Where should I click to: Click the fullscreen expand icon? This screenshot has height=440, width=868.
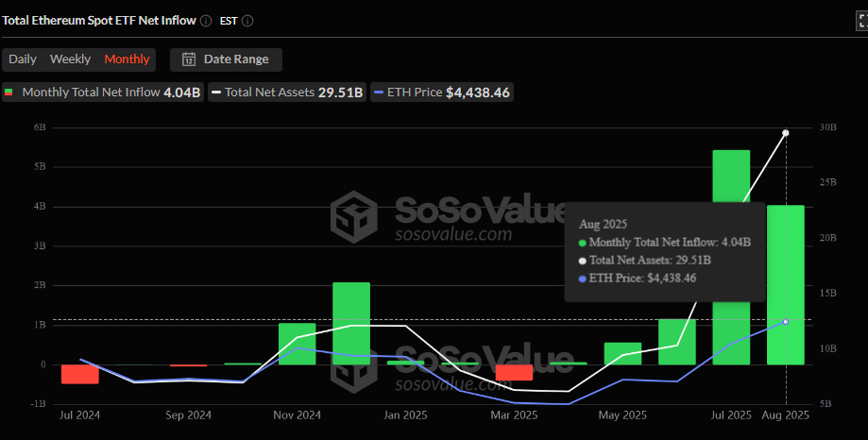click(x=856, y=20)
